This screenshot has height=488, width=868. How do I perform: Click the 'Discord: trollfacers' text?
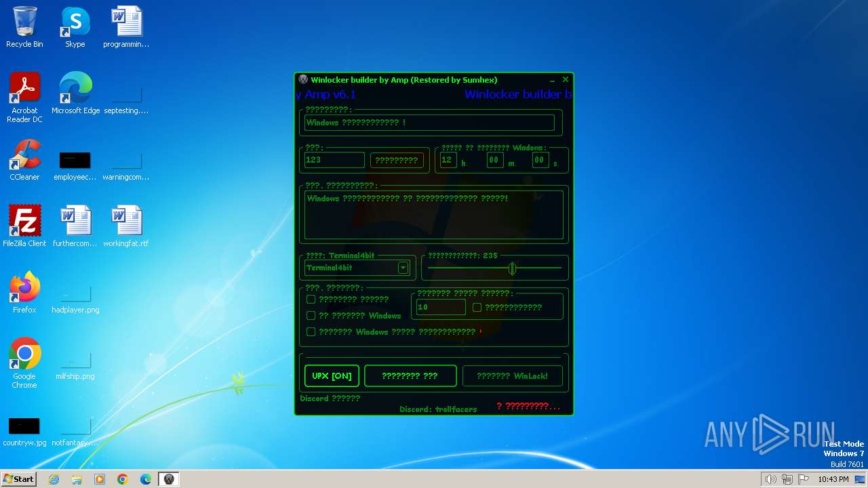[438, 409]
